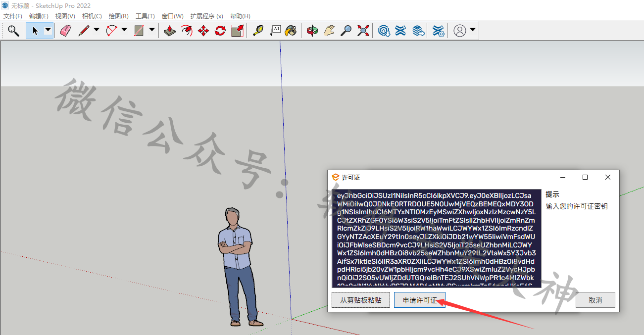Choose the Line pencil tool
Image resolution: width=644 pixels, height=335 pixels.
click(x=84, y=31)
